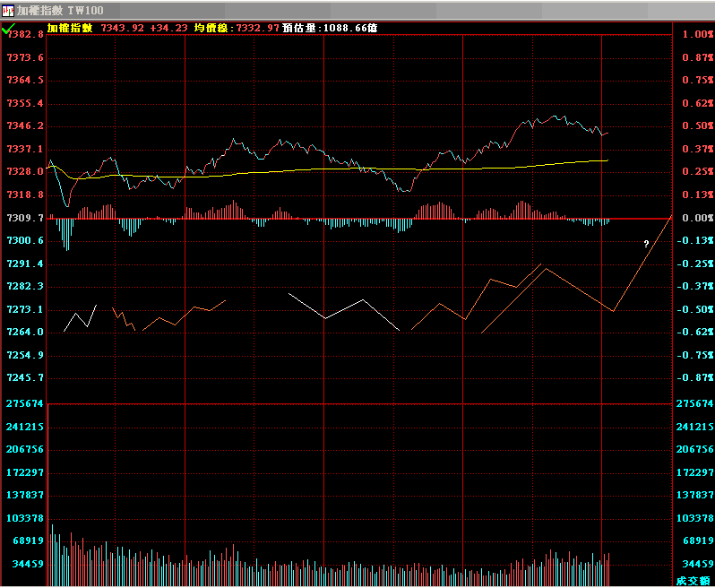715x588 pixels.
Task: Click the green checkmark icon at top-left
Action: click(7, 29)
